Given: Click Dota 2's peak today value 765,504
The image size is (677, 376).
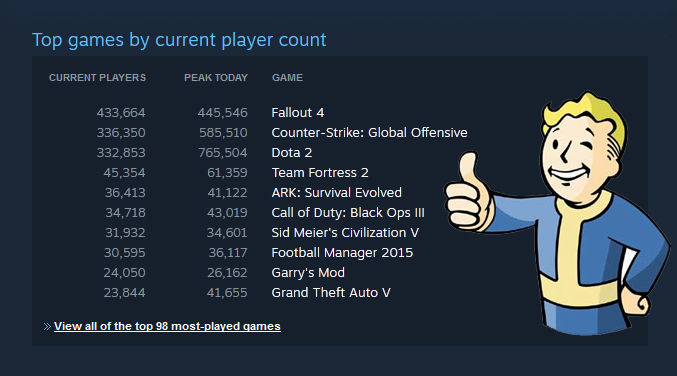Looking at the screenshot, I should [223, 153].
